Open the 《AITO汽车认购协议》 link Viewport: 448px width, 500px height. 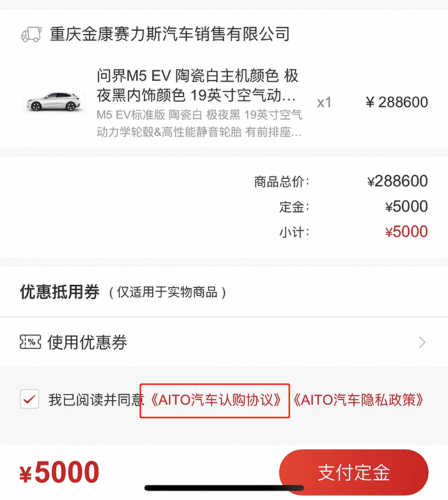[x=216, y=400]
